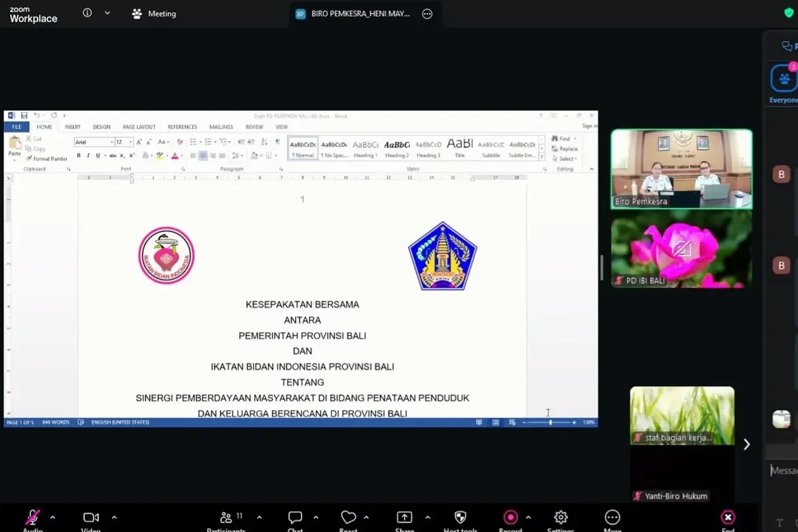Click Find in the Editing group
The width and height of the screenshot is (798, 532).
[x=561, y=138]
